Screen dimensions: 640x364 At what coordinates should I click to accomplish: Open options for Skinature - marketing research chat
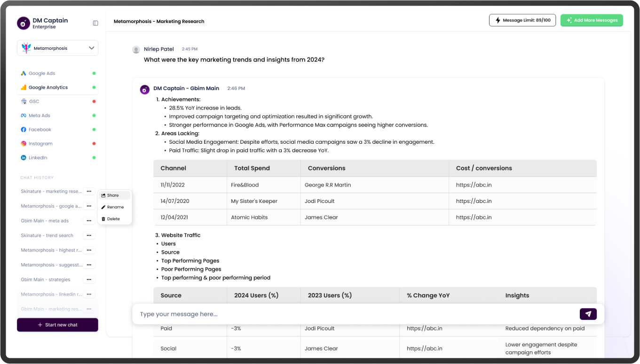[x=89, y=191]
